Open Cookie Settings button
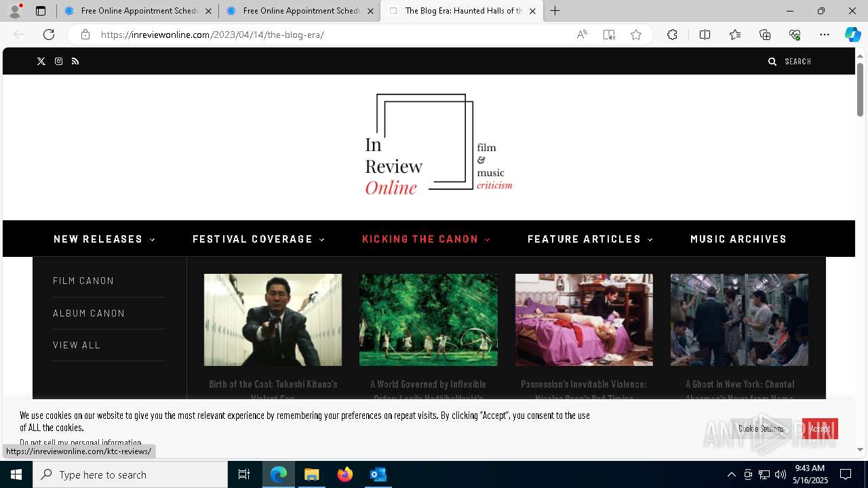The image size is (868, 488). (761, 428)
